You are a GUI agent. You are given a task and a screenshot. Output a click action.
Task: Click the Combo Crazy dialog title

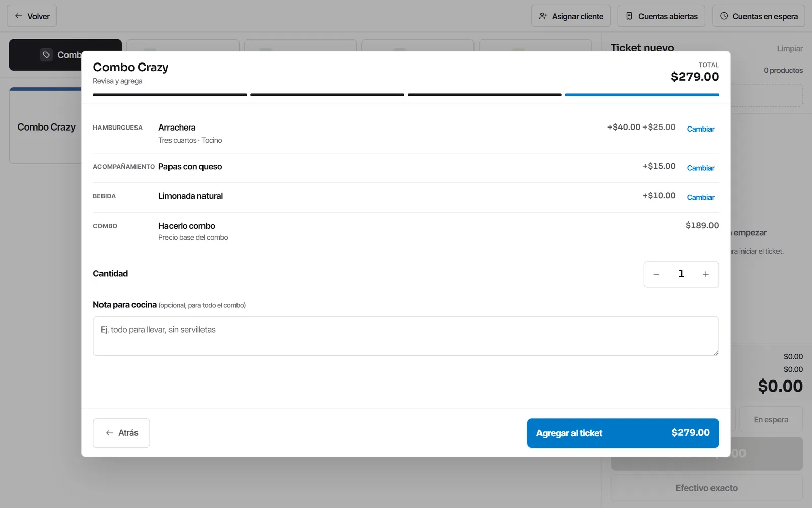[x=130, y=67]
